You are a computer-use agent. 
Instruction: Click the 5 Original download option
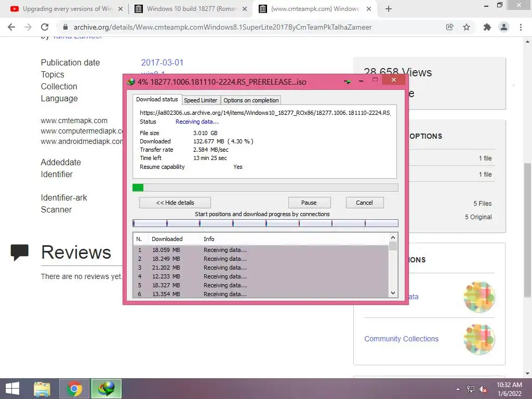point(478,217)
